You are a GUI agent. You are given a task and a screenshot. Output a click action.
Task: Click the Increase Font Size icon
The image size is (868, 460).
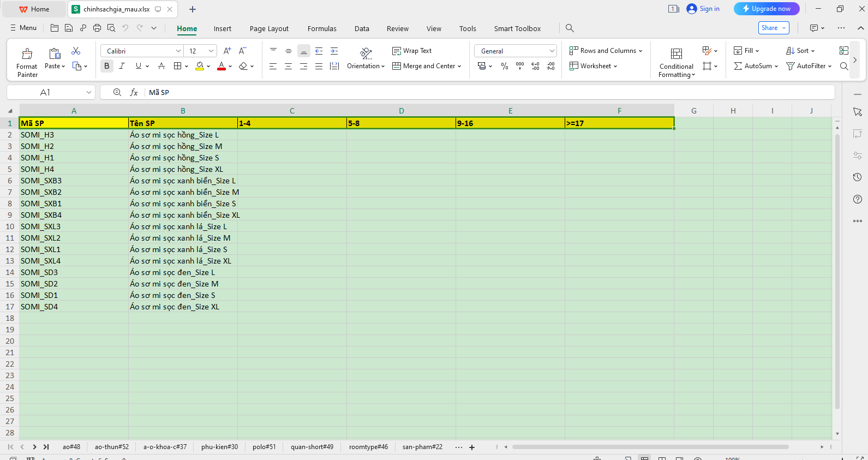pyautogui.click(x=228, y=51)
